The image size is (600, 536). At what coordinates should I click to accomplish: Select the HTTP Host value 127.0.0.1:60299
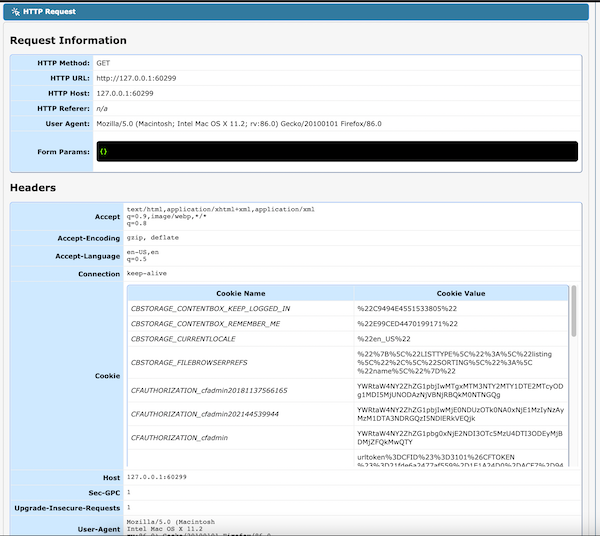(125, 93)
